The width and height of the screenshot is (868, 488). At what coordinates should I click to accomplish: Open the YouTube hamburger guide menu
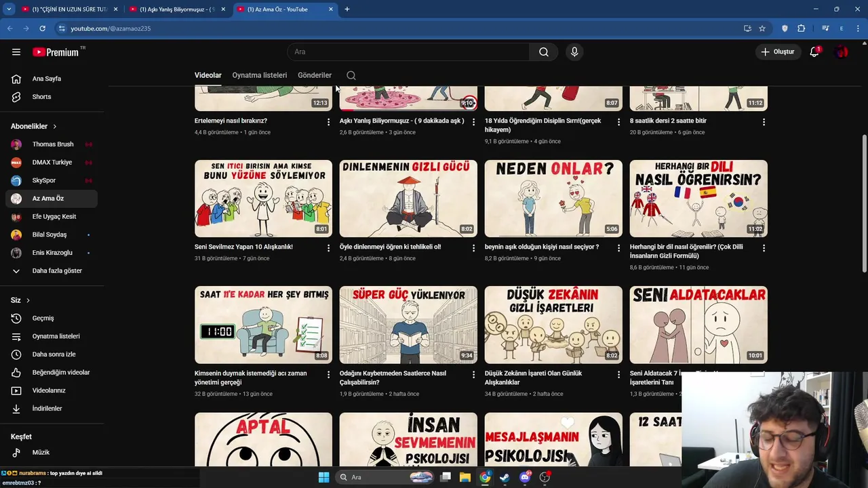16,52
